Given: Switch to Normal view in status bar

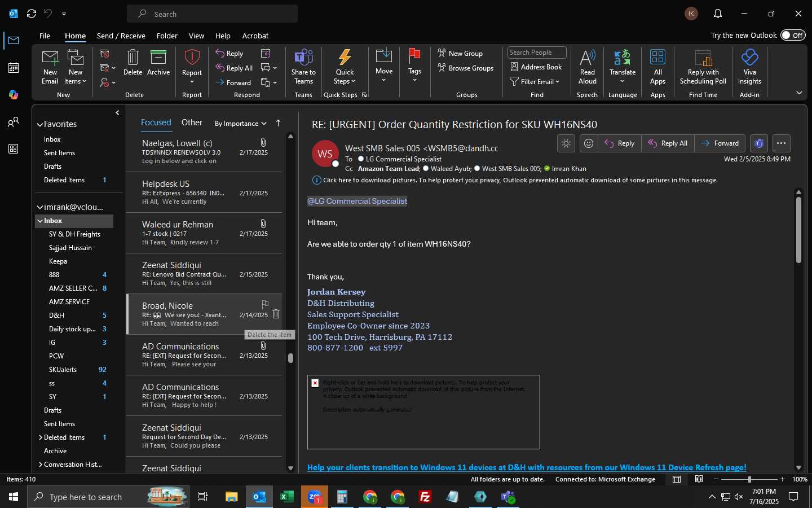Looking at the screenshot, I should [677, 479].
